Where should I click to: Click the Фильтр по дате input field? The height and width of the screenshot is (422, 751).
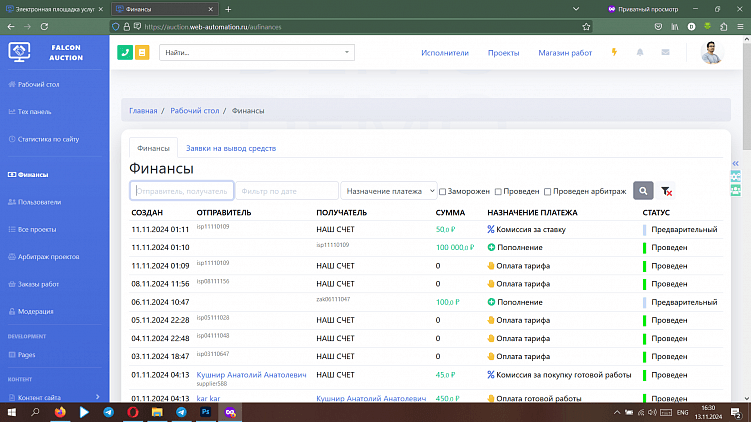288,190
